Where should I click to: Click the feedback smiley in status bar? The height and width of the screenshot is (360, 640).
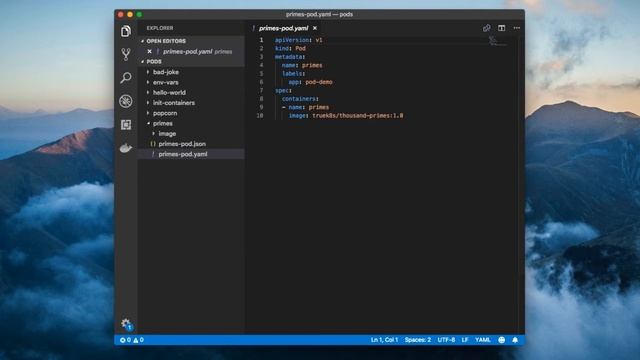pyautogui.click(x=502, y=340)
